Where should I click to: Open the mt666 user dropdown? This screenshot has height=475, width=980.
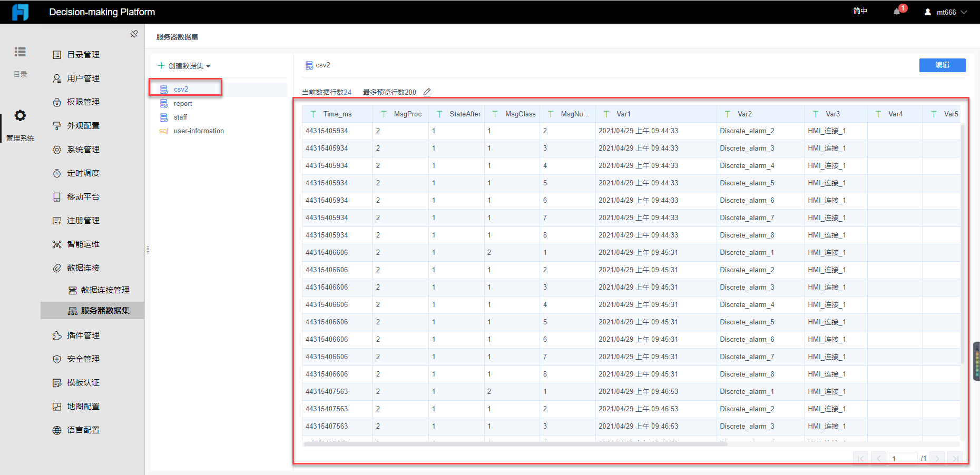[x=952, y=12]
